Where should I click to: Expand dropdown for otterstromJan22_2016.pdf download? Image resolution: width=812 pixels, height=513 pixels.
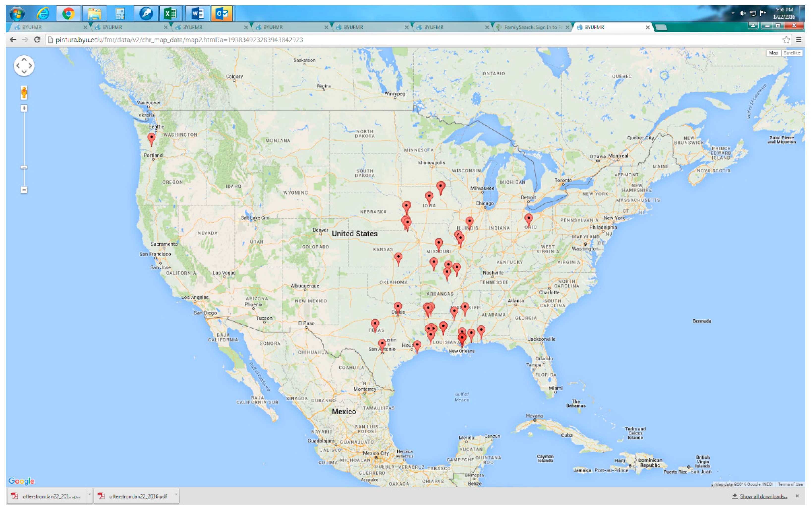[176, 495]
